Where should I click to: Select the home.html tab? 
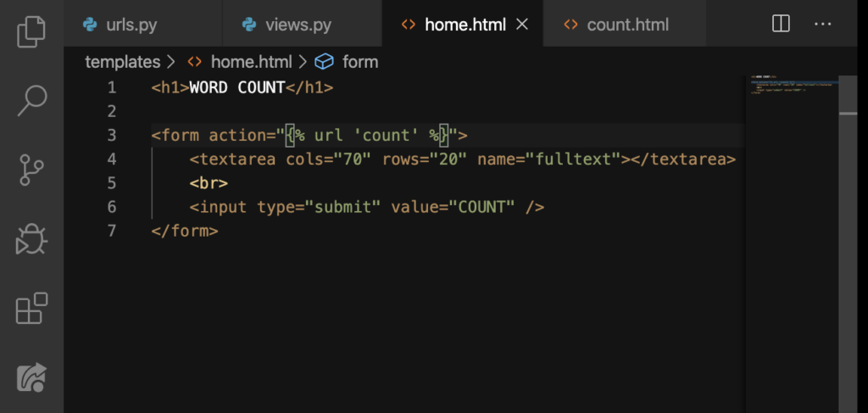463,24
